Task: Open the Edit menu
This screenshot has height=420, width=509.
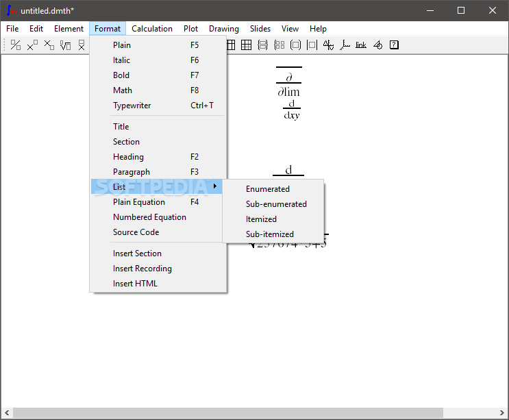Action: point(36,29)
